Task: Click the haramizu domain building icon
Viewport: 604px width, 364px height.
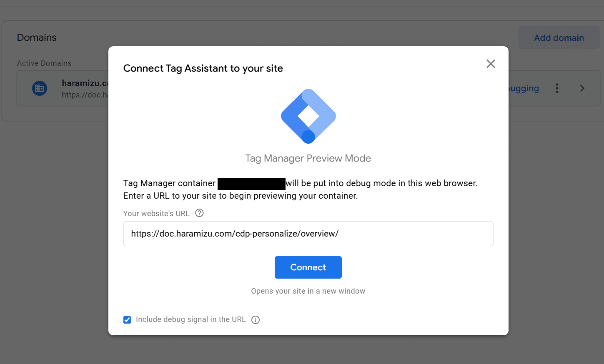Action: click(x=40, y=88)
